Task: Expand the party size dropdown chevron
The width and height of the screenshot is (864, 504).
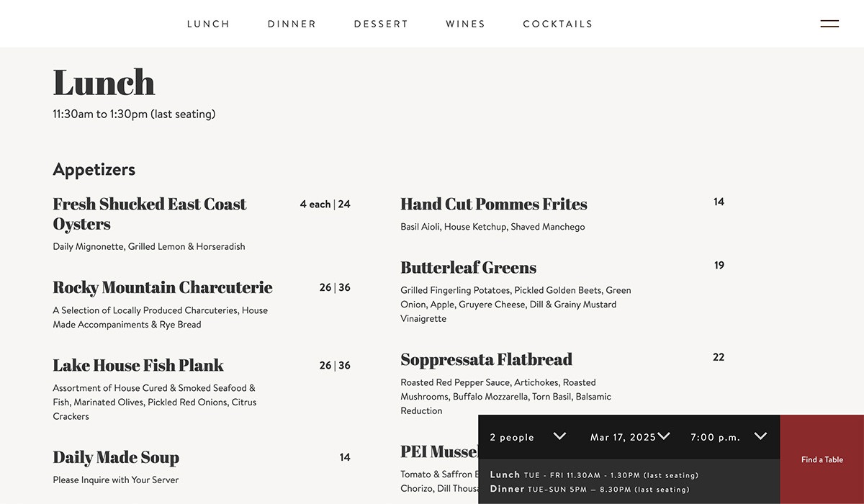Action: click(559, 436)
